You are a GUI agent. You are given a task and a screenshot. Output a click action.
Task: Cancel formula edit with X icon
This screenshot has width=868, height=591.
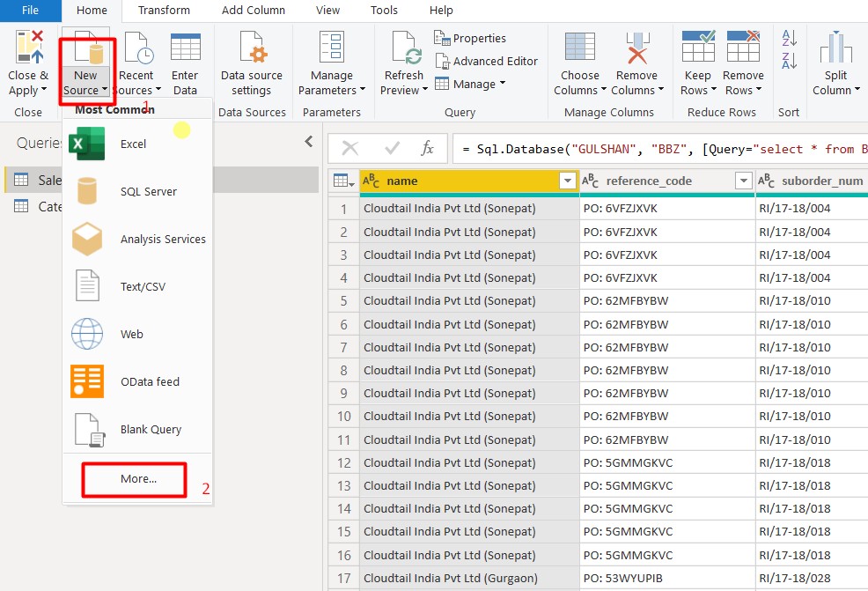tap(350, 149)
